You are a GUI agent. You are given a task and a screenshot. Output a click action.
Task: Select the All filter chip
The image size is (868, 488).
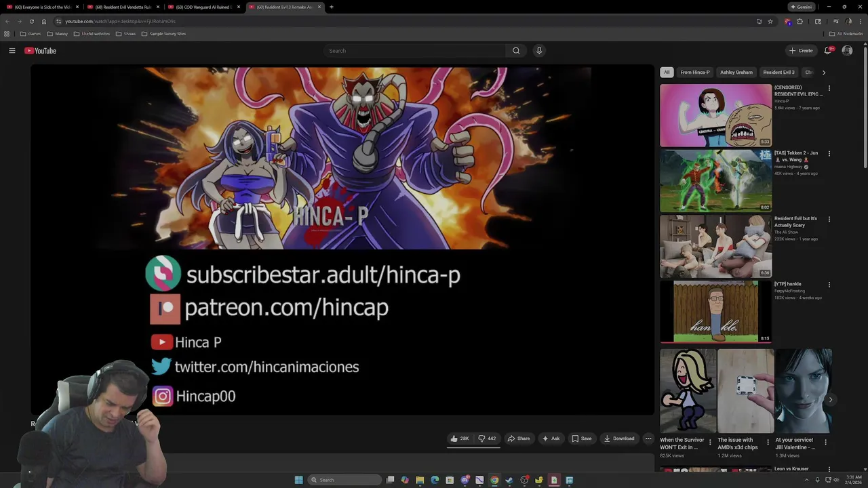[667, 73]
